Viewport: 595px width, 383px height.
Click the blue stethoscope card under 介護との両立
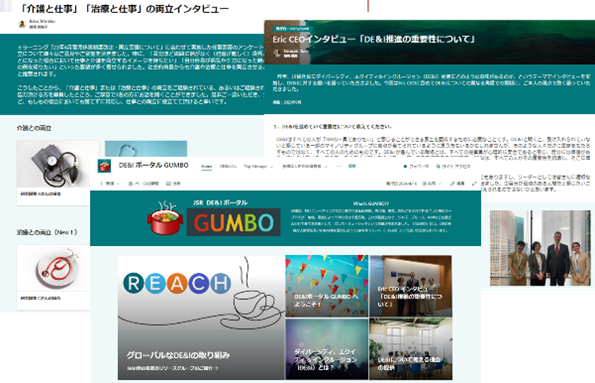[146, 148]
